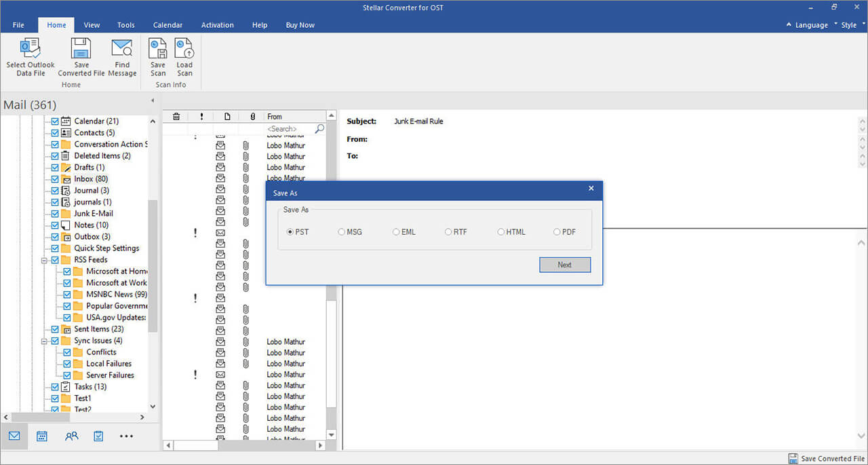Click the Drafts folder icon
The image size is (868, 465).
66,168
